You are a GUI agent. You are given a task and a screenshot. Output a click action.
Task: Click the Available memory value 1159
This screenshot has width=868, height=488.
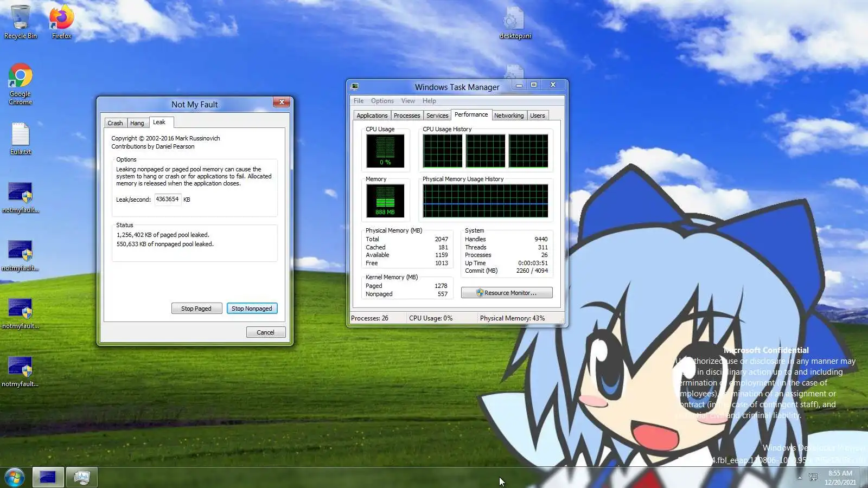442,255
